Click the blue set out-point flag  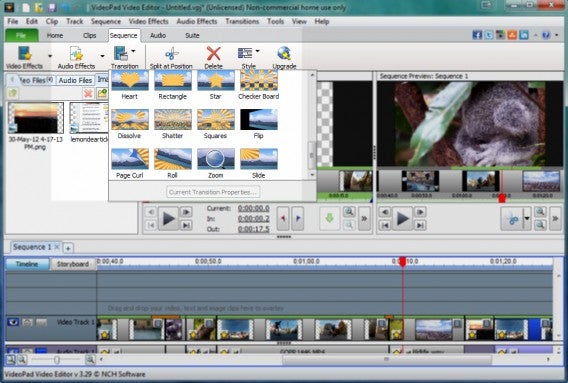298,218
